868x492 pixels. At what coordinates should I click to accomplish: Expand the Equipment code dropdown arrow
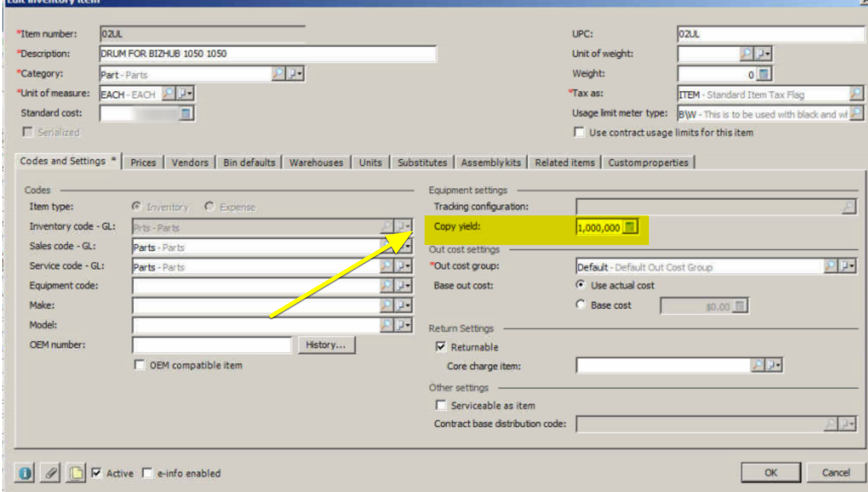click(x=403, y=286)
